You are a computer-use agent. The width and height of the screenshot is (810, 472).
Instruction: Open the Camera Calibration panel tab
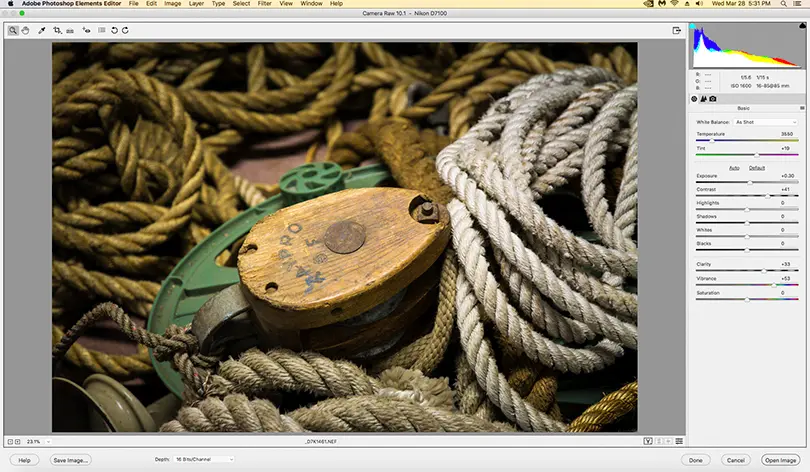(712, 98)
